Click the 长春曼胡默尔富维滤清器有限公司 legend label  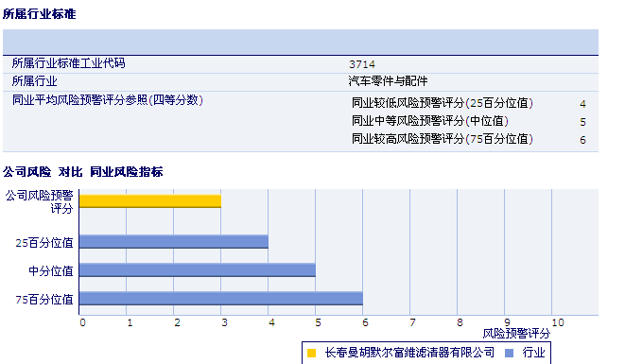409,353
